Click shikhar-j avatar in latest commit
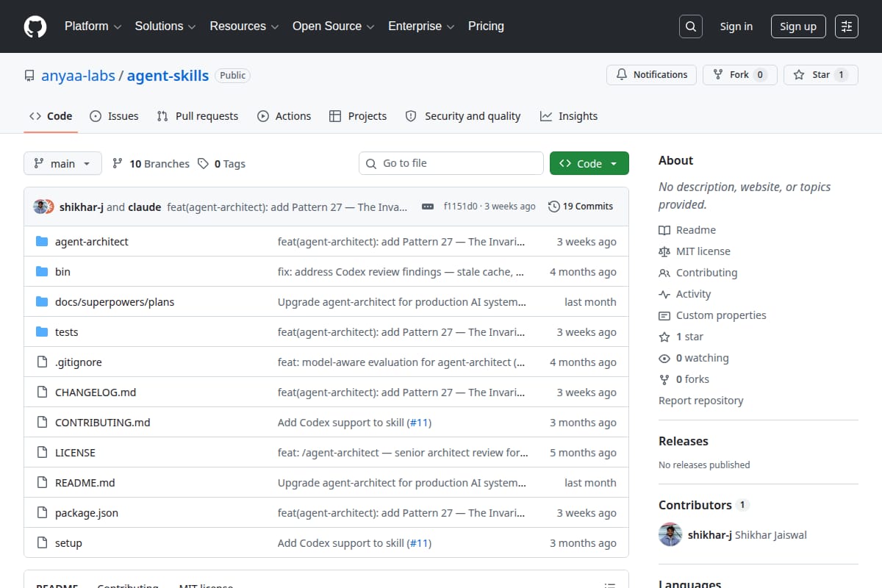This screenshot has height=588, width=882. [40, 207]
